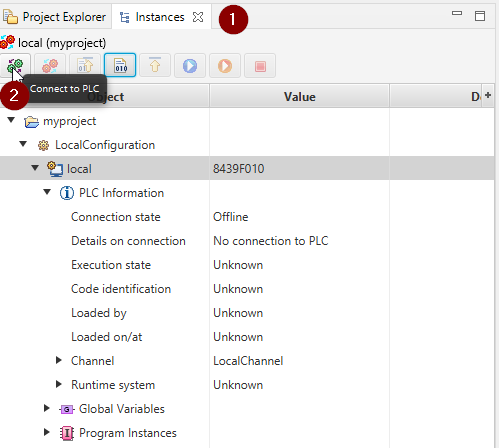Click the Connect to PLC toolbar icon
The height and width of the screenshot is (448, 499).
[15, 66]
